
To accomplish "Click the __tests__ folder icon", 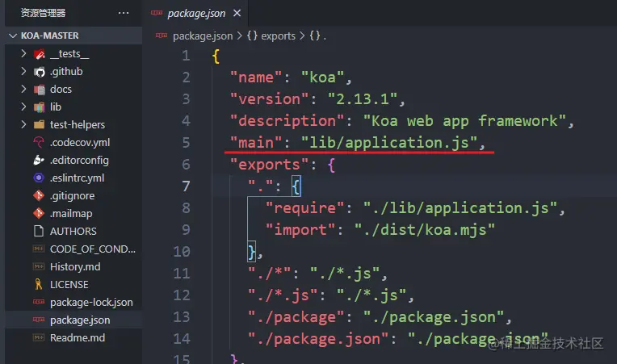I will tap(40, 54).
